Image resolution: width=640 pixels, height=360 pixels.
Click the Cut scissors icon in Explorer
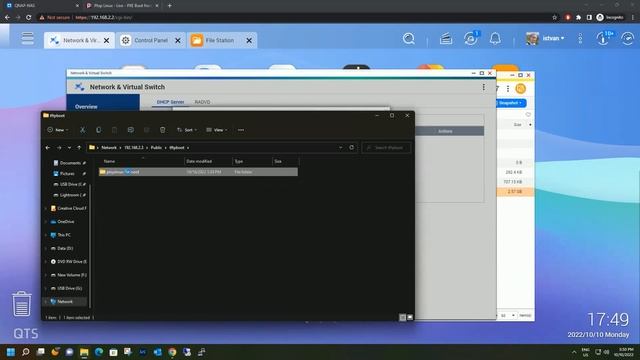click(x=82, y=130)
